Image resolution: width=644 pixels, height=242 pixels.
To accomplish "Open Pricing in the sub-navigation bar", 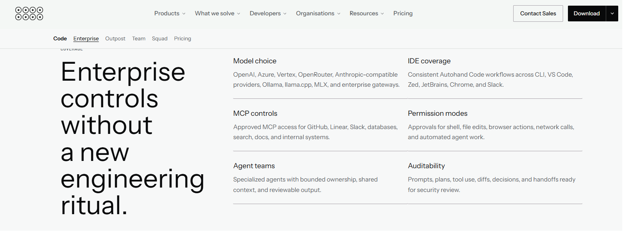I will 183,39.
